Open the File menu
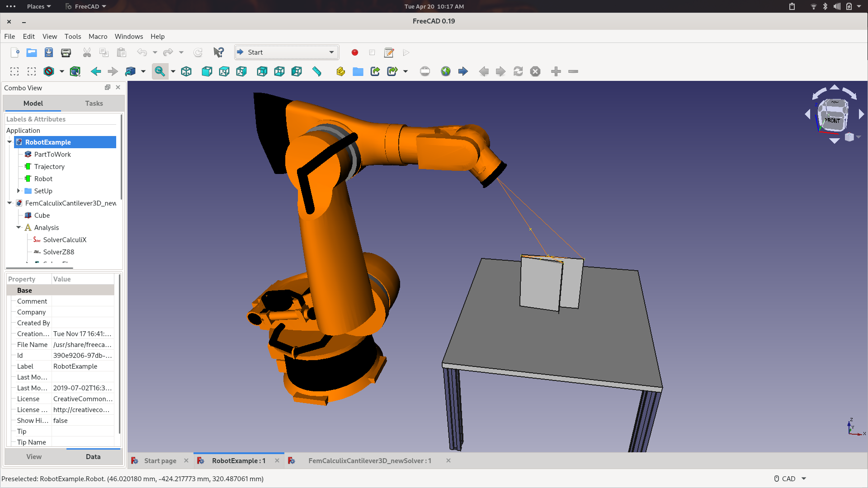Screen dimensions: 868x488 [x=9, y=37]
